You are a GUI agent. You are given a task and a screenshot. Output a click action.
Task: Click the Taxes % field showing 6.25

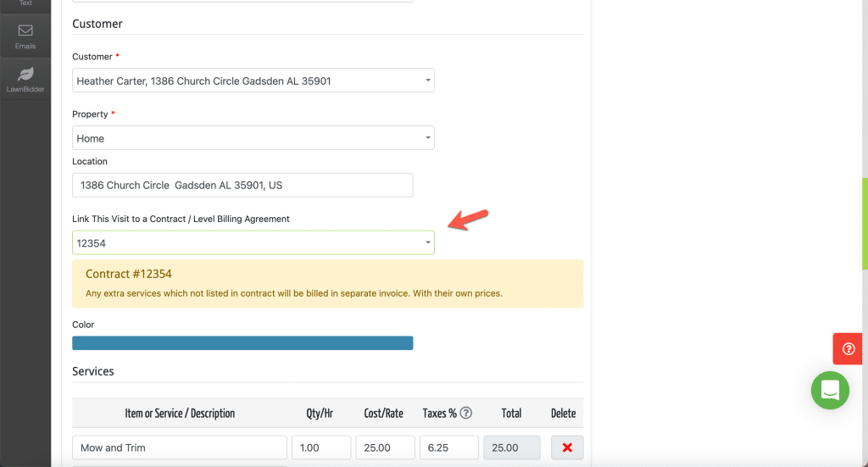click(x=449, y=448)
